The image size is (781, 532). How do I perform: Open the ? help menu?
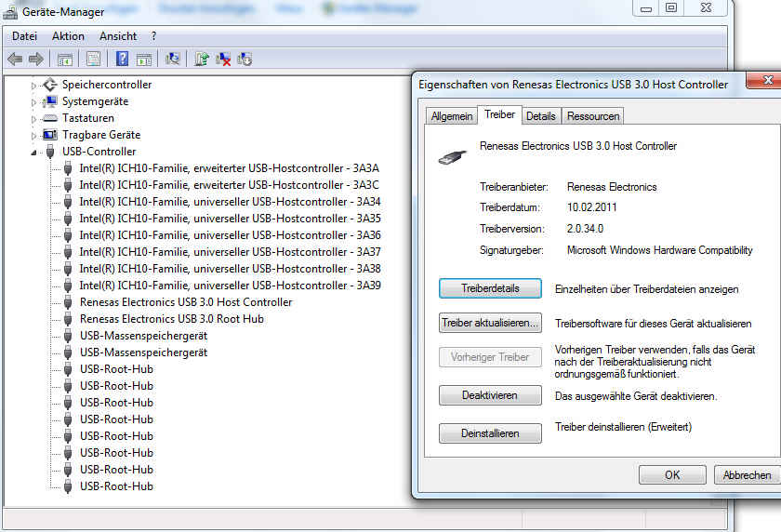153,36
